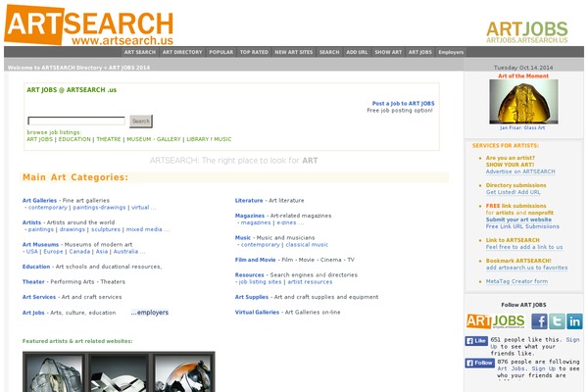Image resolution: width=588 pixels, height=392 pixels.
Task: Open the LinkedIn icon under Follow ART JOBS
Action: (x=574, y=321)
